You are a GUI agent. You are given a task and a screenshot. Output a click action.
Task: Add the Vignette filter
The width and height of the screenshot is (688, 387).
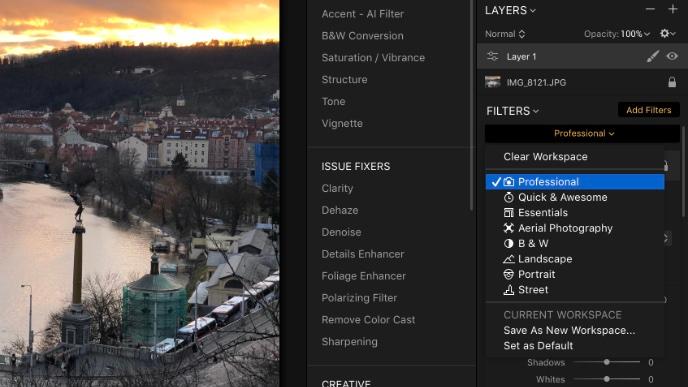pos(342,124)
